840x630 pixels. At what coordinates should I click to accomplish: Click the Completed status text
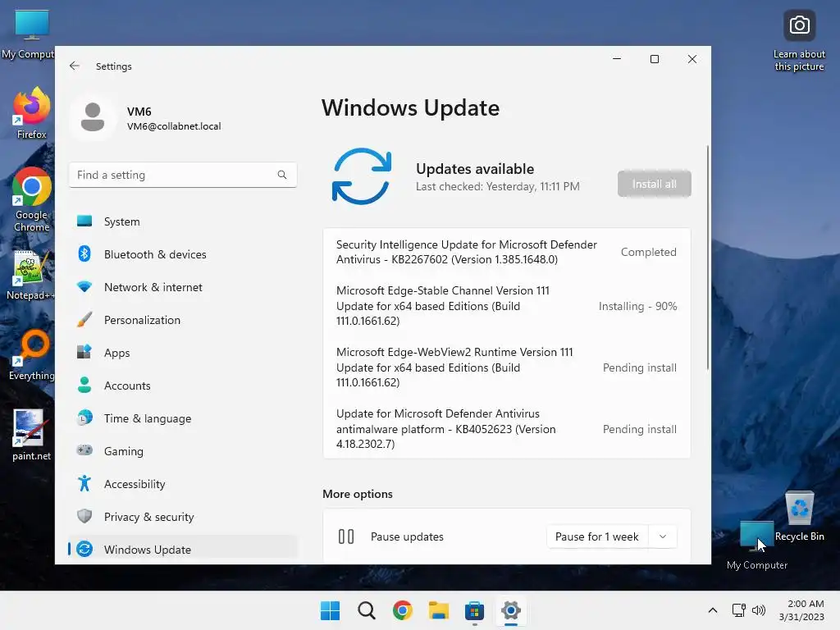click(x=648, y=252)
